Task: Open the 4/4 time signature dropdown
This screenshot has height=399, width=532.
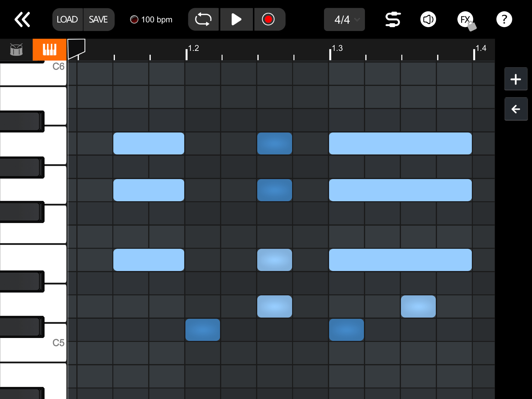Action: [344, 20]
